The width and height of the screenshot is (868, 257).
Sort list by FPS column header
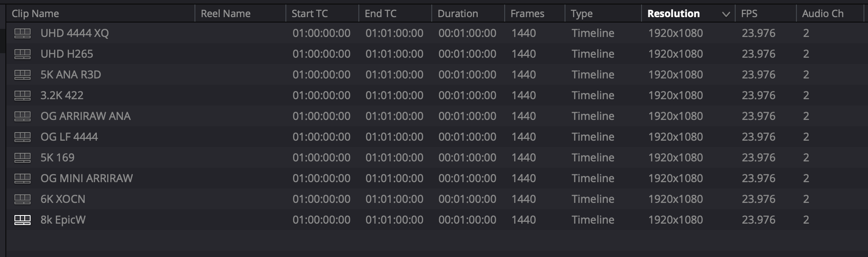(x=749, y=14)
